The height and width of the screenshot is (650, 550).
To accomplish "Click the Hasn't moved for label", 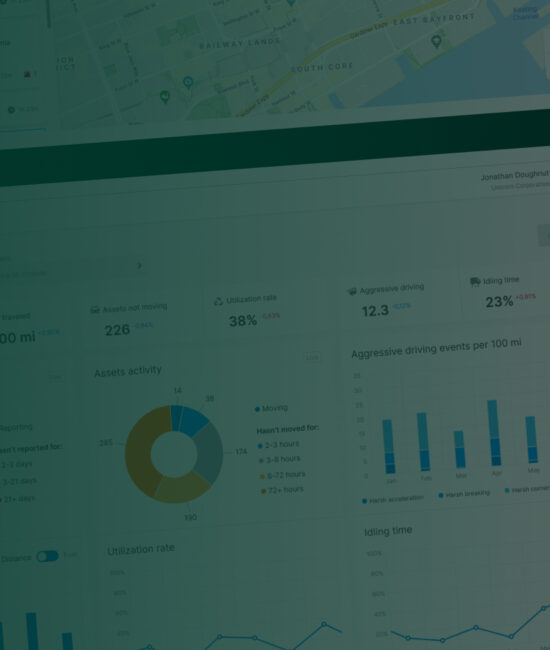I will click(x=288, y=429).
